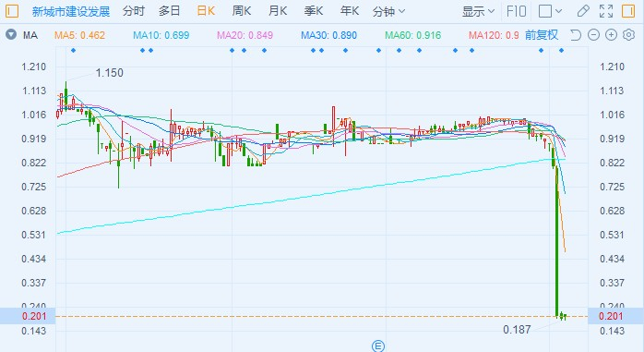Enter fullscreen chart mode

pyautogui.click(x=606, y=11)
